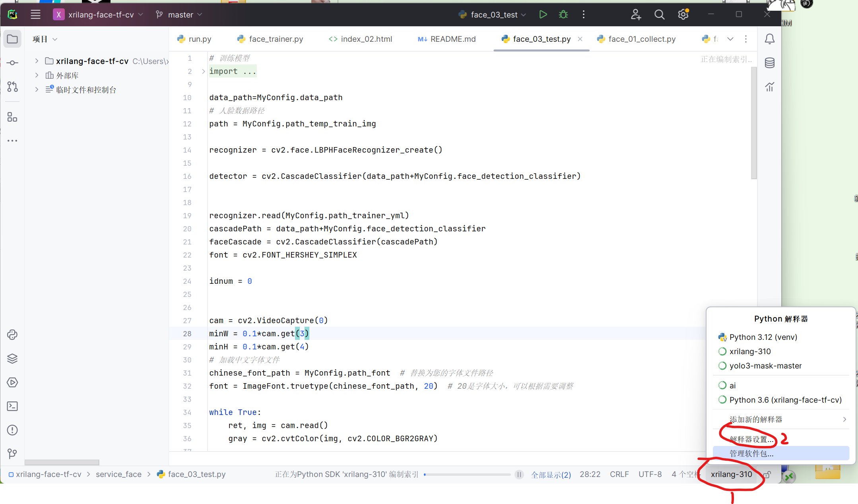Open the Terminal tool window
Viewport: 858px width, 504px height.
coord(12,406)
